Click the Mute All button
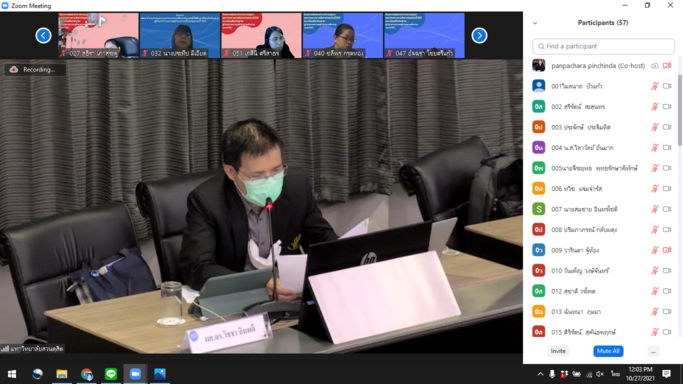 point(608,351)
